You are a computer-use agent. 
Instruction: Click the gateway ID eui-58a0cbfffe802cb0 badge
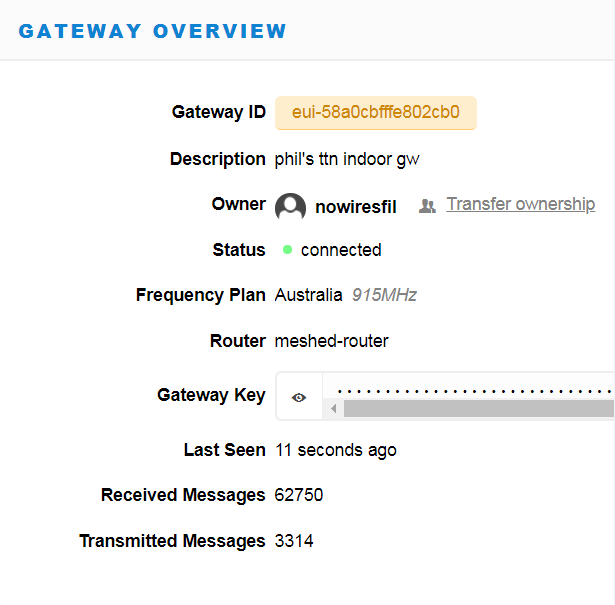coord(376,112)
